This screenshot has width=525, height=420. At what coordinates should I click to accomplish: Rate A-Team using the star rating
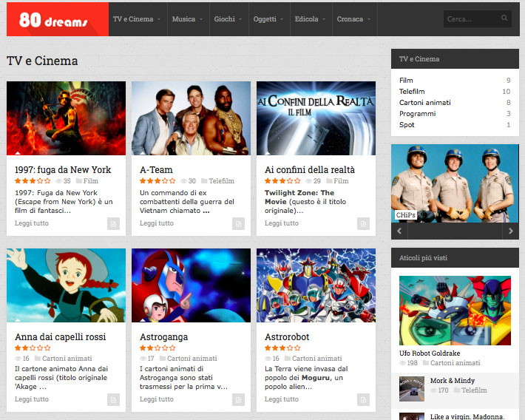pyautogui.click(x=157, y=181)
